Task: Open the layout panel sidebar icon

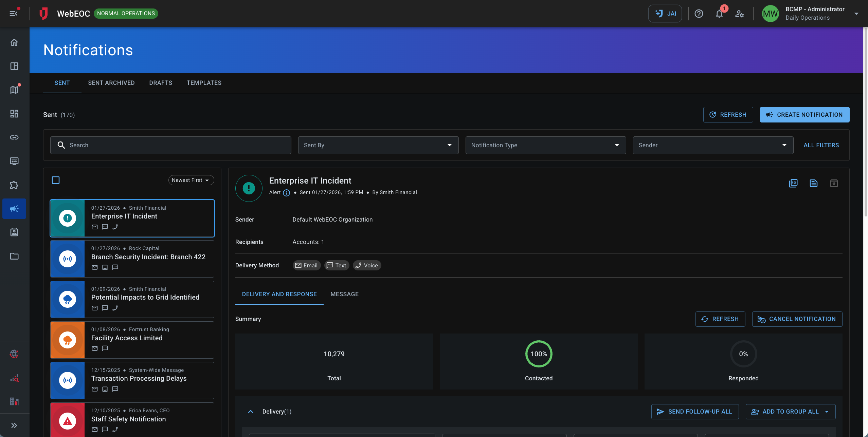Action: pyautogui.click(x=14, y=66)
